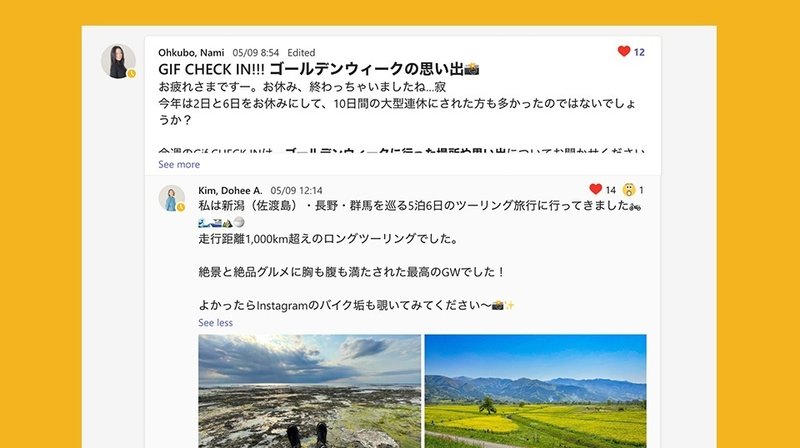Viewport: 800px width, 448px height.
Task: Click the reaction count 12 on the post
Action: pyautogui.click(x=639, y=52)
